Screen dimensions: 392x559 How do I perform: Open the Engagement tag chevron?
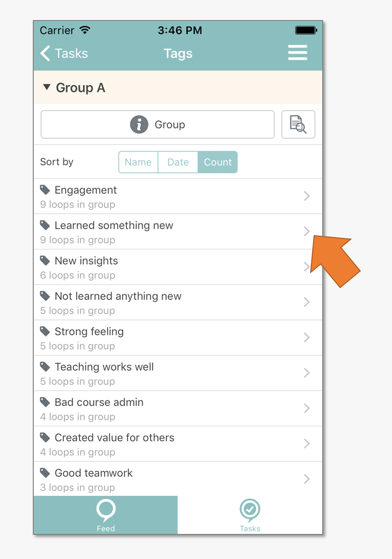[x=306, y=196]
